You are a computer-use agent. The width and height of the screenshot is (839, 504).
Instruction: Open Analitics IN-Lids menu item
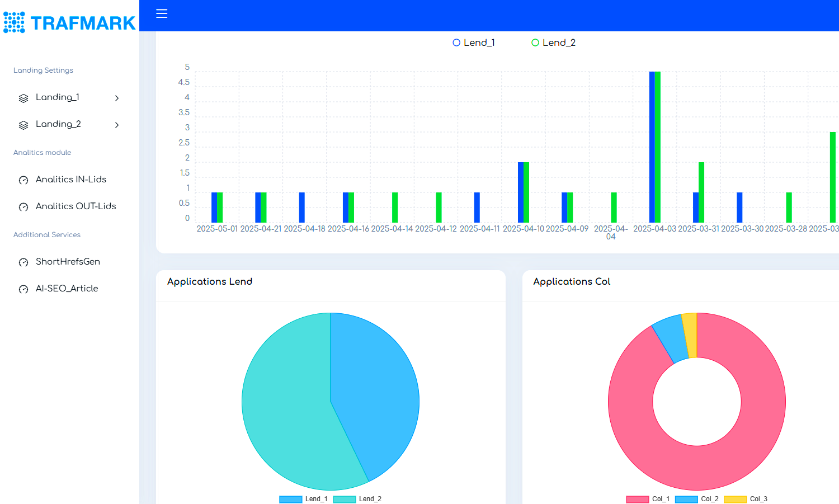pyautogui.click(x=71, y=180)
